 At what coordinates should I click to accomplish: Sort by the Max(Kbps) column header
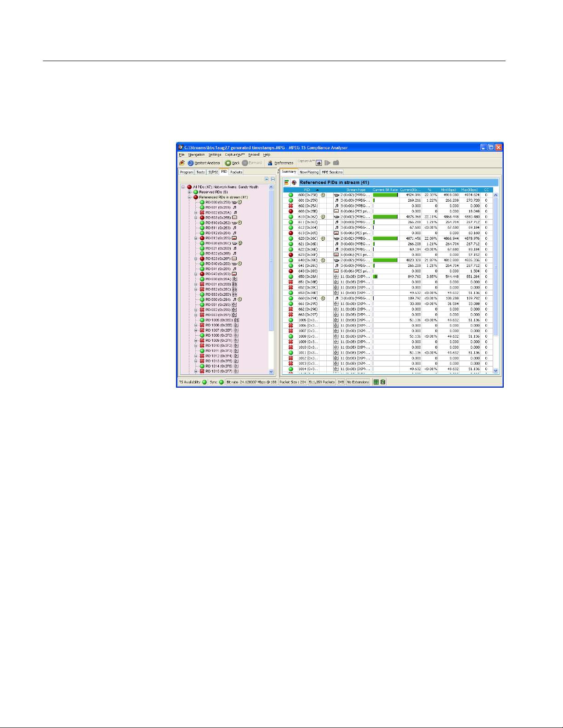[469, 190]
